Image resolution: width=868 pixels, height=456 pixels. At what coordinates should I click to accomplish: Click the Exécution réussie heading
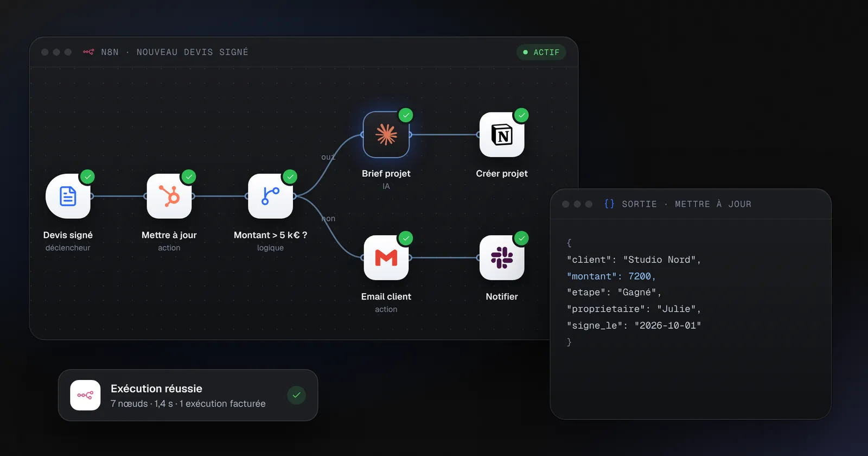[x=156, y=389]
